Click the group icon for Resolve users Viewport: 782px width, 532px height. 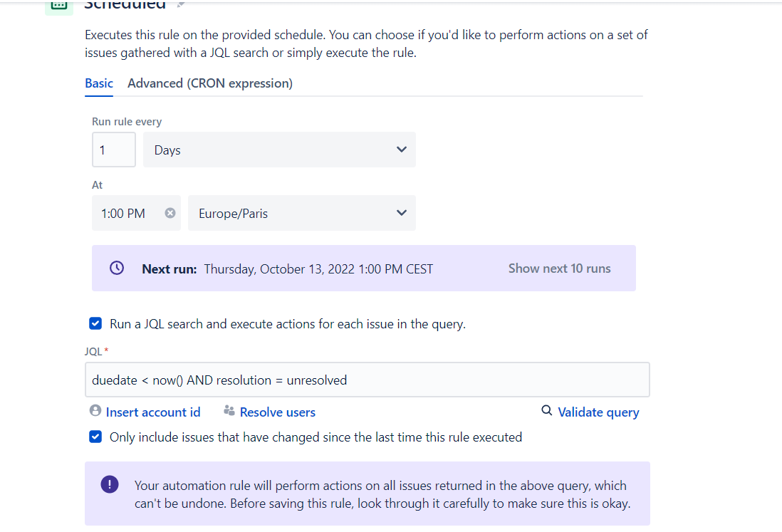(229, 410)
